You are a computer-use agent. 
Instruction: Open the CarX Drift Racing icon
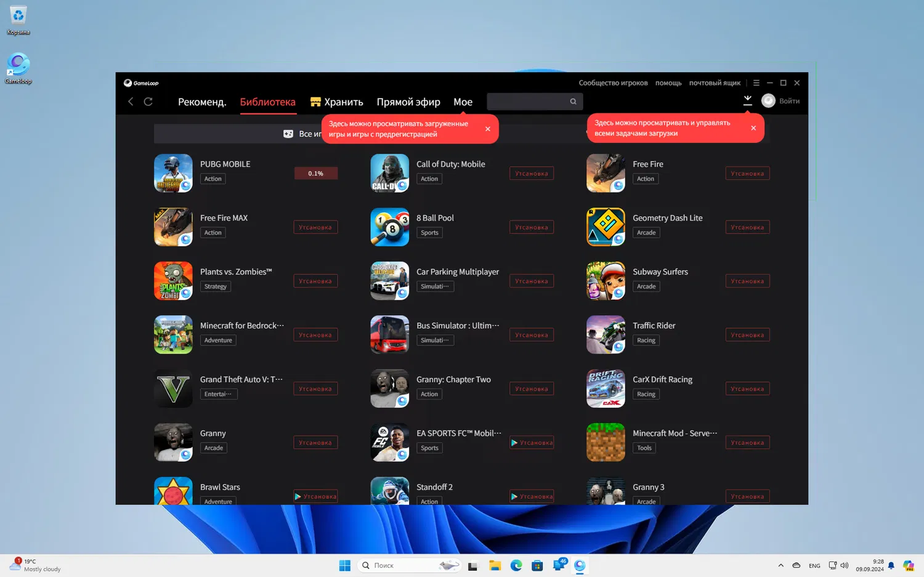(x=606, y=389)
